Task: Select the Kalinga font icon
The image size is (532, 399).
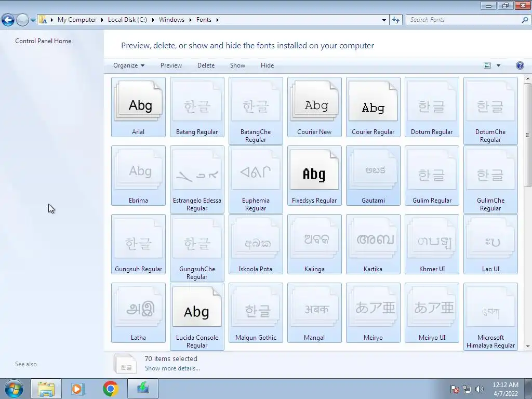Action: pos(314,244)
